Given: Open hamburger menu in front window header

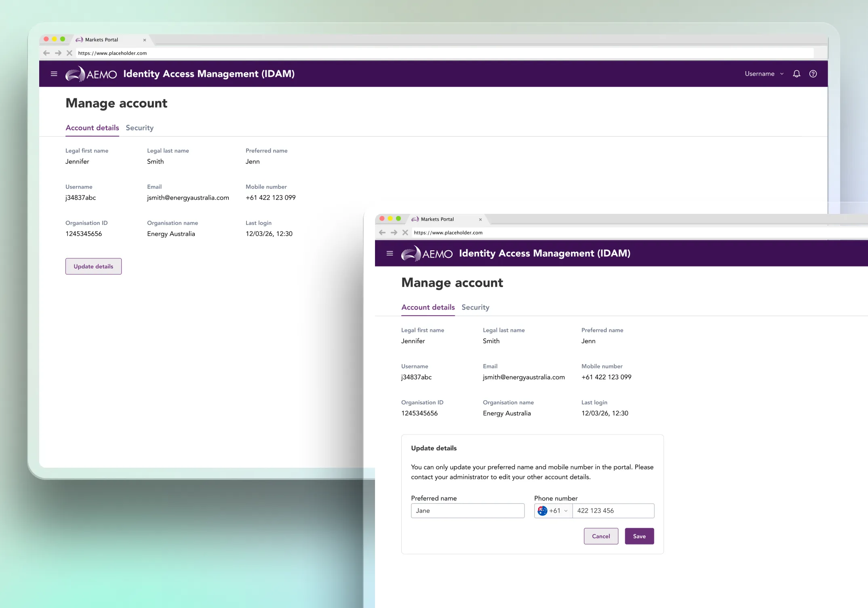Looking at the screenshot, I should [390, 253].
